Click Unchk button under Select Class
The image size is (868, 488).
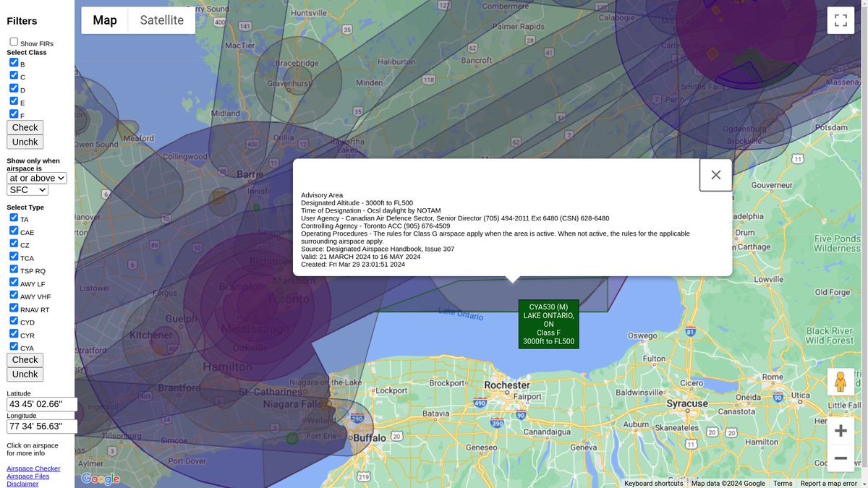pos(25,142)
